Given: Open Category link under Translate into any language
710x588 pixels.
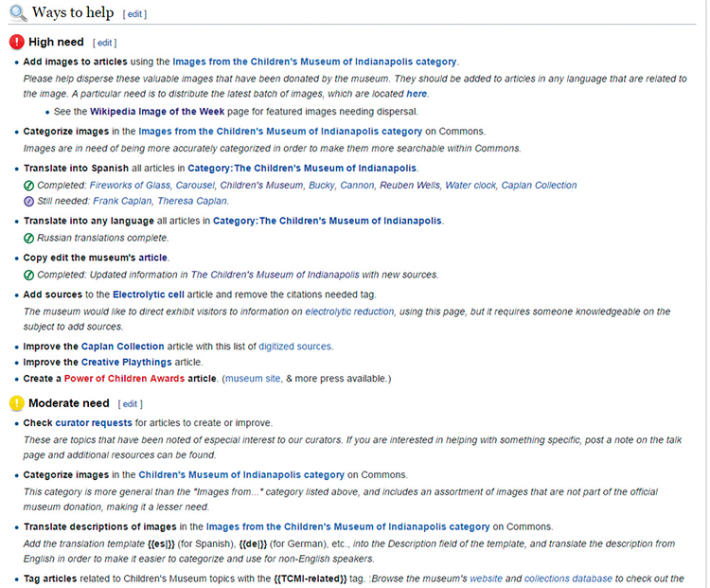Looking at the screenshot, I should 328,221.
